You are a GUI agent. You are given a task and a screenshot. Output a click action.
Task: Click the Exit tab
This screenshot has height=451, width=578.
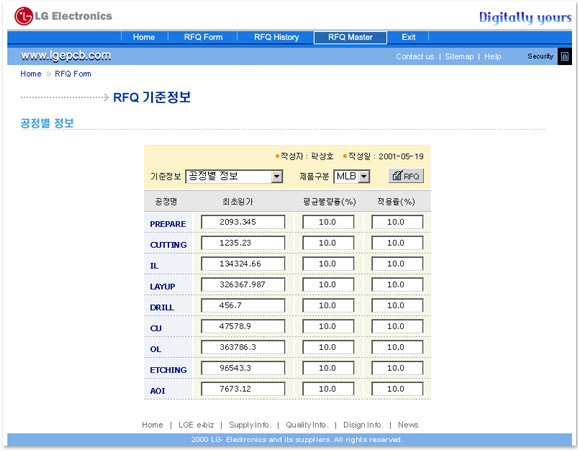(x=408, y=37)
